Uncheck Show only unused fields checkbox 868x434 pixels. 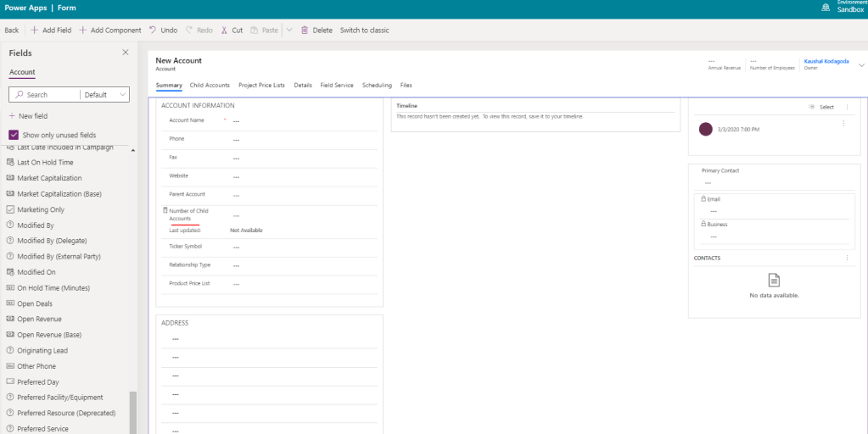coord(14,135)
